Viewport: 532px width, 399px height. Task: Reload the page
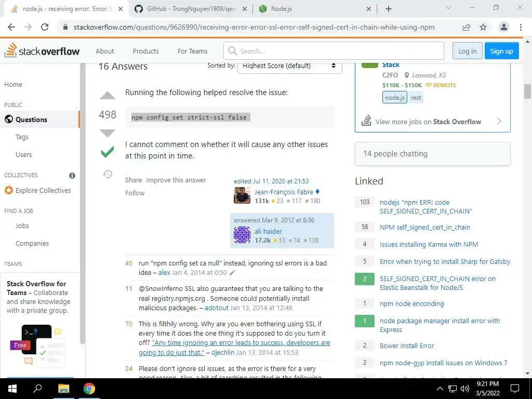[x=45, y=27]
